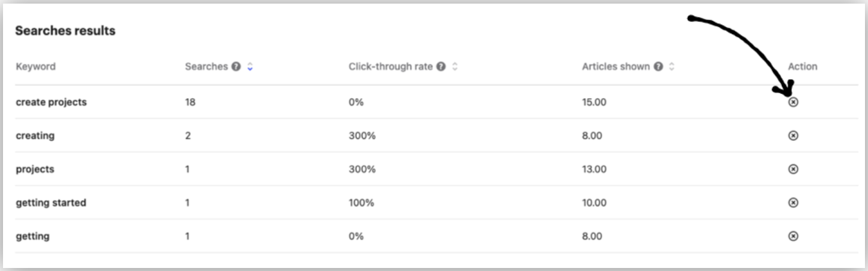
Task: Select the 'getting' keyword text
Action: pyautogui.click(x=33, y=237)
